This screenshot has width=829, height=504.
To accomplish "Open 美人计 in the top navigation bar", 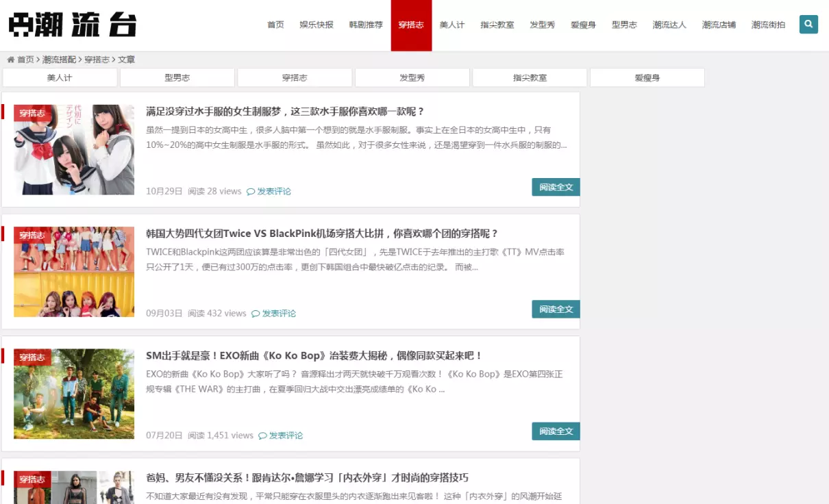I will (x=452, y=25).
